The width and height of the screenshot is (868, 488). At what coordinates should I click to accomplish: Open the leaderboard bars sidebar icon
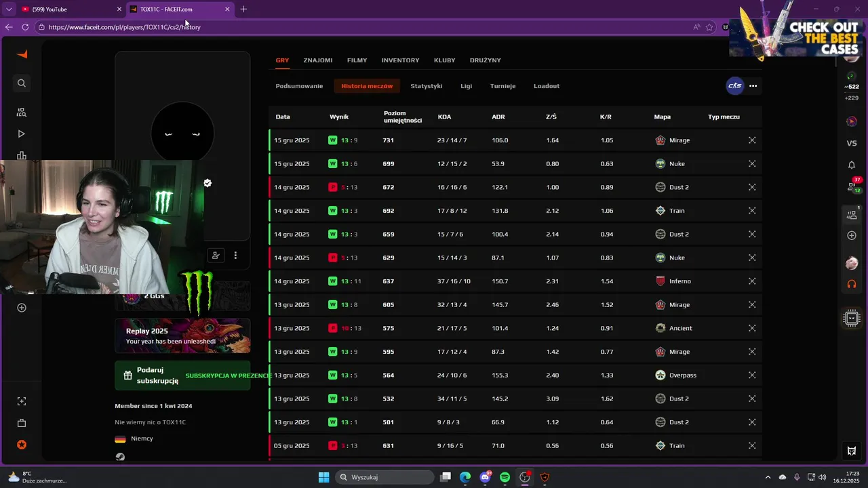pos(22,155)
